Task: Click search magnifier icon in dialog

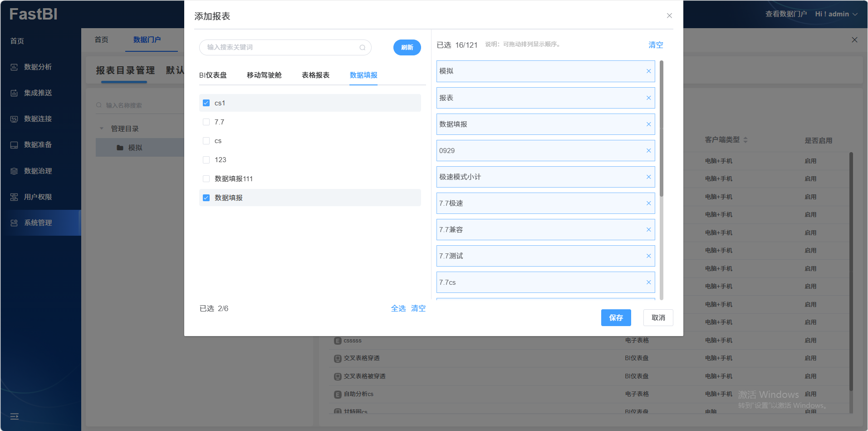Action: click(x=362, y=48)
